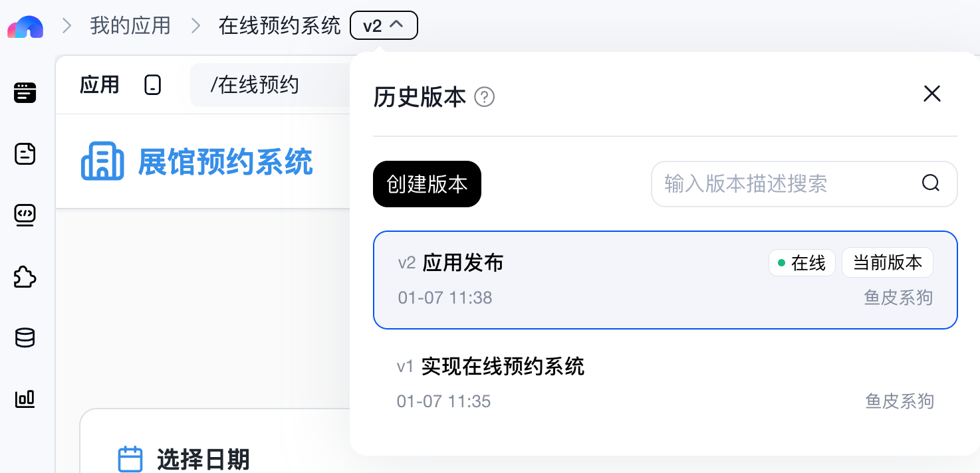Image resolution: width=980 pixels, height=473 pixels.
Task: Open the card layout sidebar icon
Action: pyautogui.click(x=25, y=92)
